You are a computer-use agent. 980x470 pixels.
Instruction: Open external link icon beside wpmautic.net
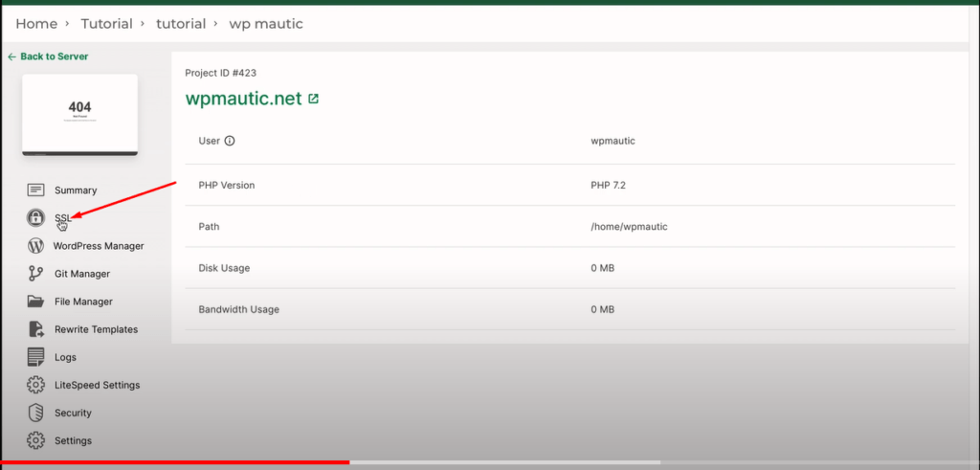click(313, 99)
